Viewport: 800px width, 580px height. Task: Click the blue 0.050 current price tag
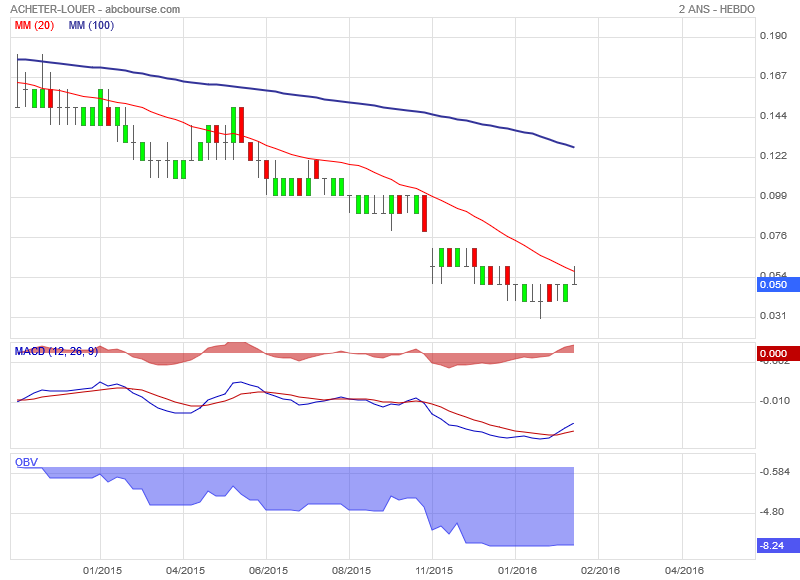point(778,285)
